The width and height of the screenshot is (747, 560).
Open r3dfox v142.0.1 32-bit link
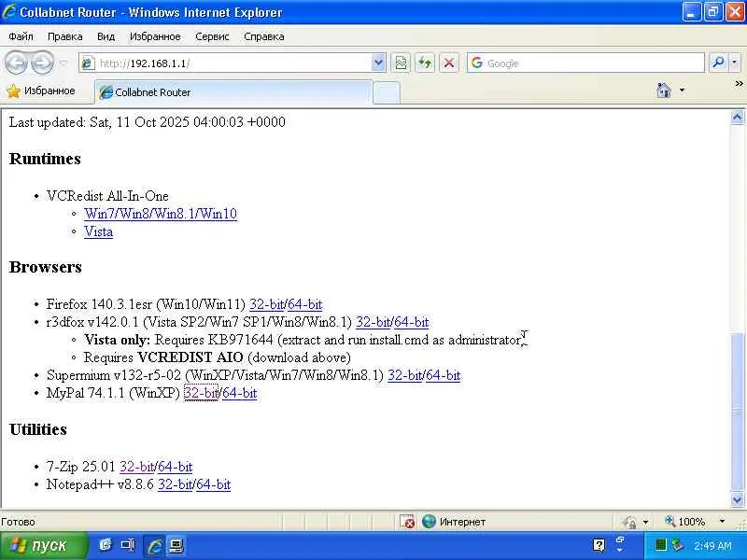pos(373,322)
